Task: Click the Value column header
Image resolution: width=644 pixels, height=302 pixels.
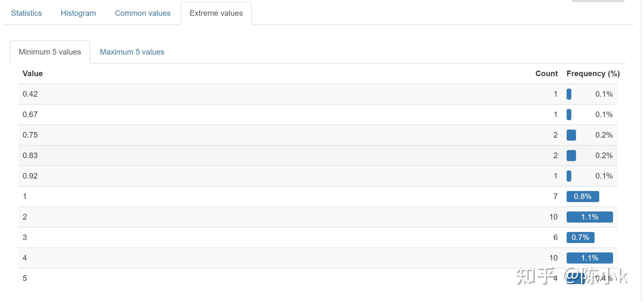Action: pyautogui.click(x=33, y=73)
